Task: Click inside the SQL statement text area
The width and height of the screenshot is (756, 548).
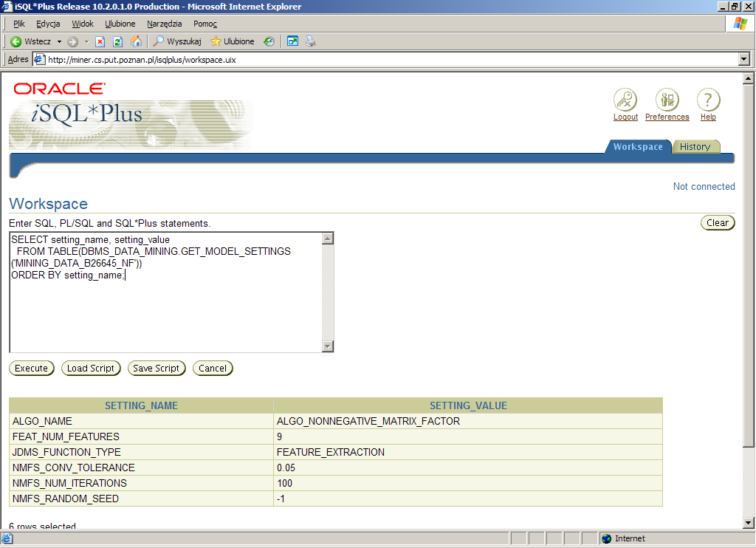Action: pyautogui.click(x=166, y=292)
